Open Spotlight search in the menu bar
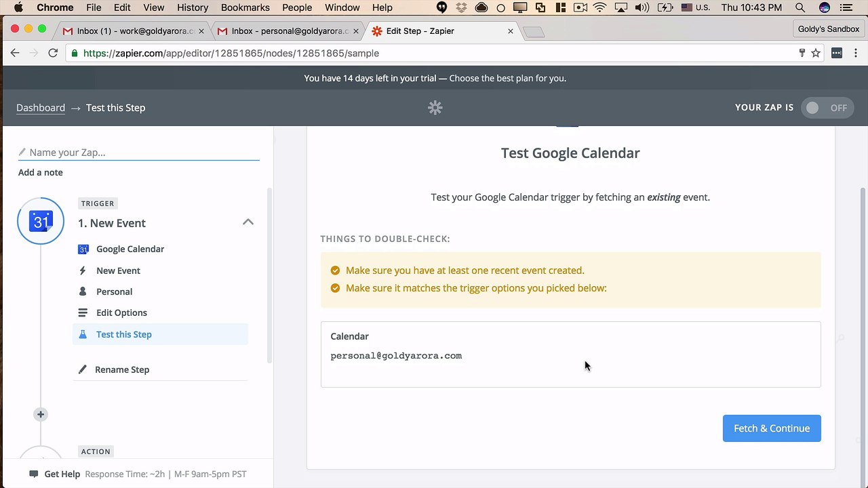Screen dimensions: 868x488 click(800, 7)
